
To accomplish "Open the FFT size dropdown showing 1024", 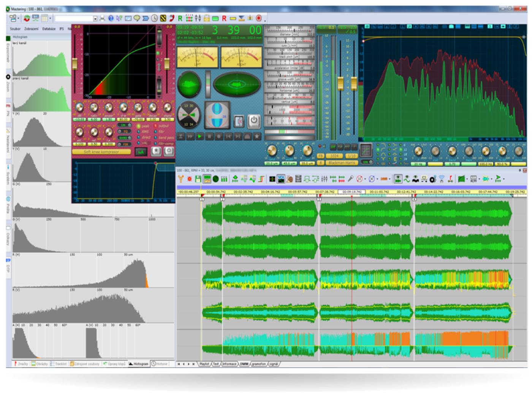I will [334, 156].
